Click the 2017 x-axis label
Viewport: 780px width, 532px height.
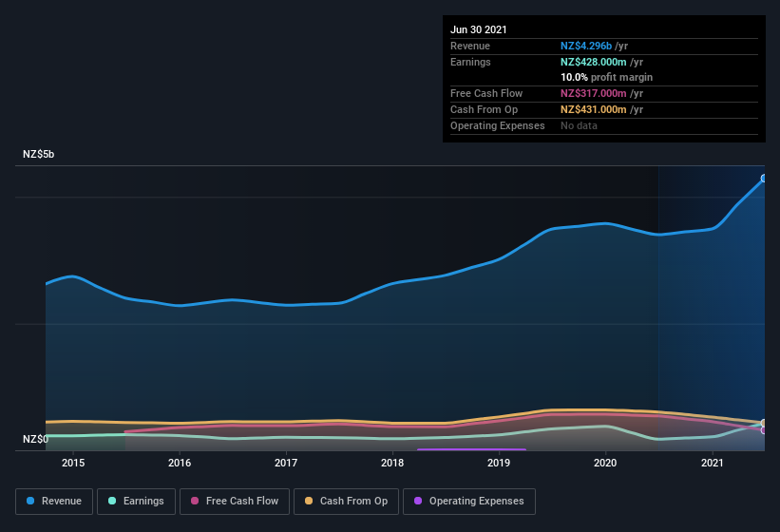click(x=286, y=463)
